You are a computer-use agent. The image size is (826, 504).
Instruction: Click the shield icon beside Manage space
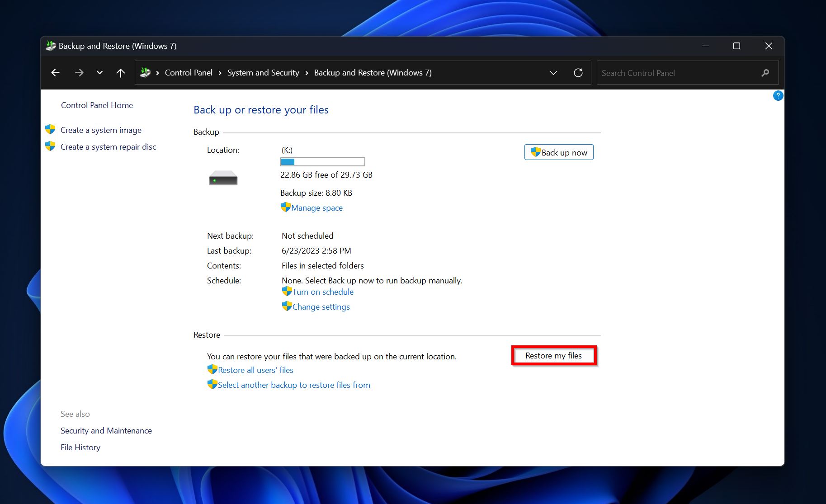pyautogui.click(x=285, y=207)
